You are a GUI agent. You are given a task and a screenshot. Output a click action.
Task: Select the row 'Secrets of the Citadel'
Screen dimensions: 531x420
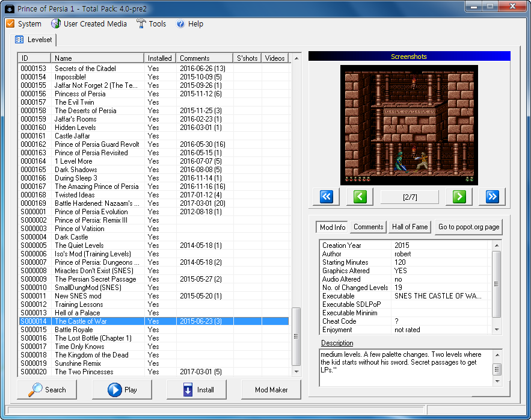154,69
